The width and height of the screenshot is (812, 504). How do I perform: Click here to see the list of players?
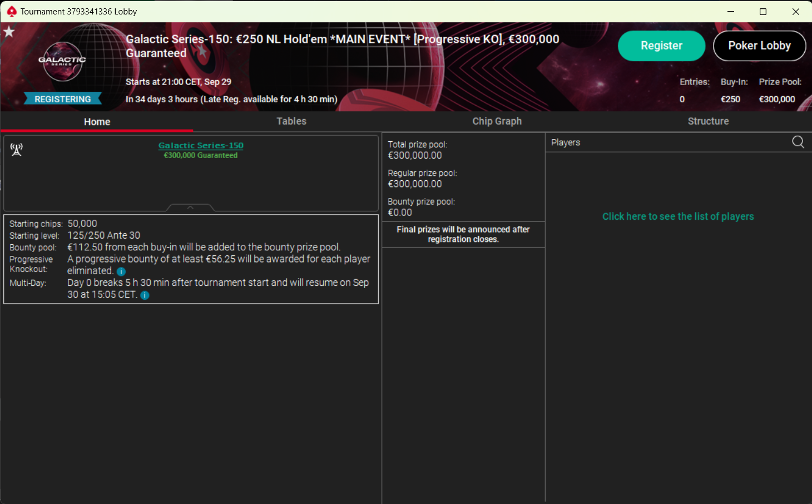(678, 216)
